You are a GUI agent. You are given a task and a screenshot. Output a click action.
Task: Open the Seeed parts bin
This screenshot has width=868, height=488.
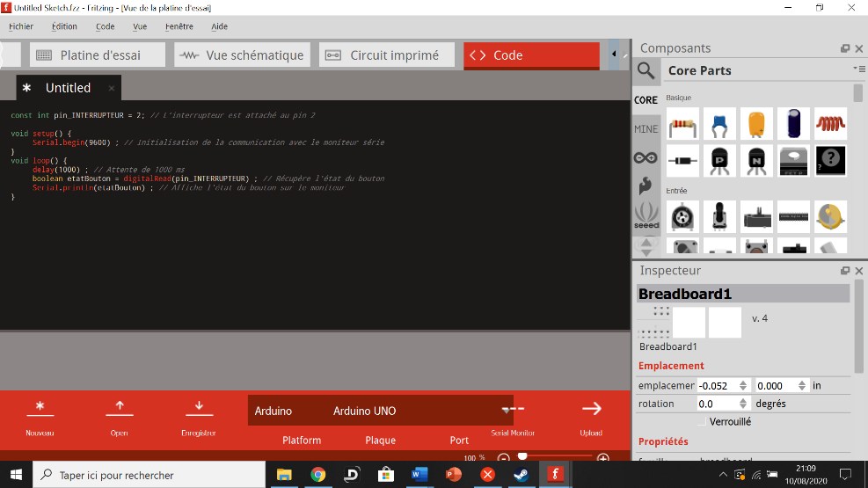coord(646,215)
